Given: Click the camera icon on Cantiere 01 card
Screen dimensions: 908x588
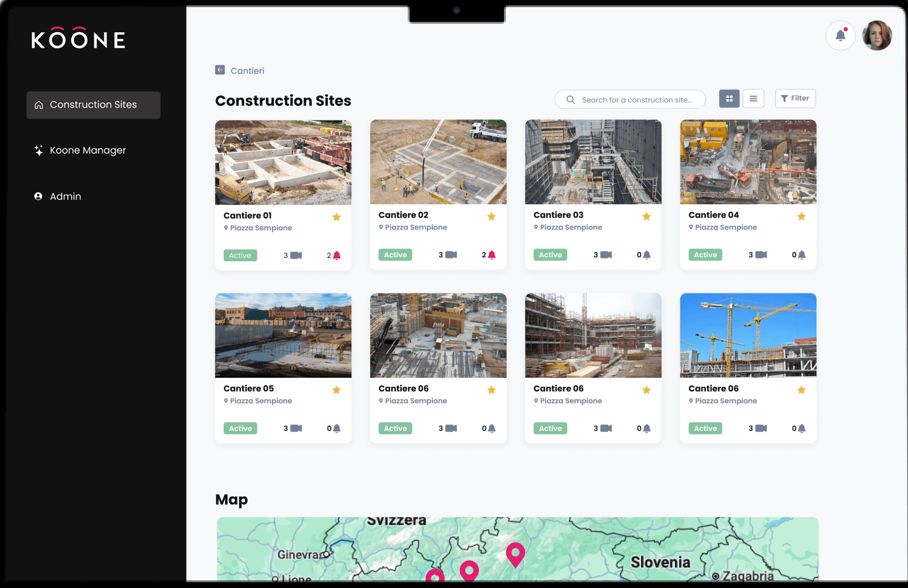Looking at the screenshot, I should [295, 255].
